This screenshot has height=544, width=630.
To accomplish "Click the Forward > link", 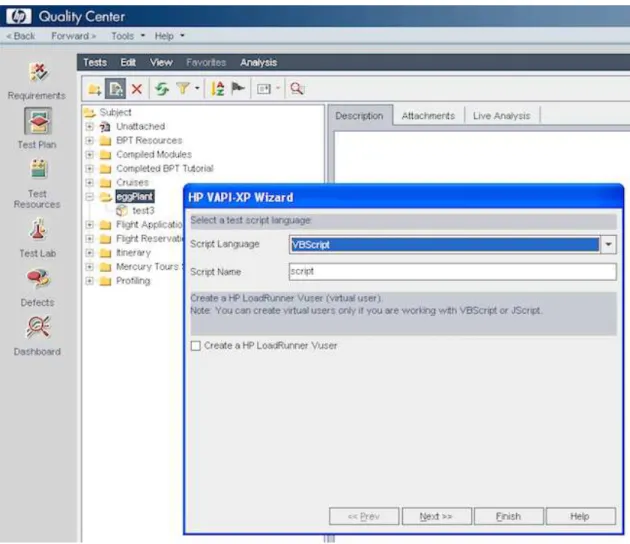I will point(73,36).
